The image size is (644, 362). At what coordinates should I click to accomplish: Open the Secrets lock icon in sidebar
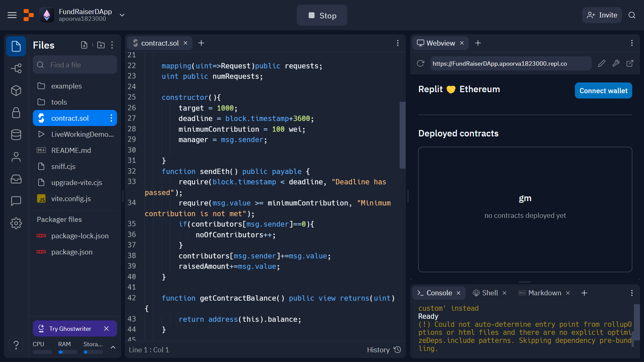[16, 113]
